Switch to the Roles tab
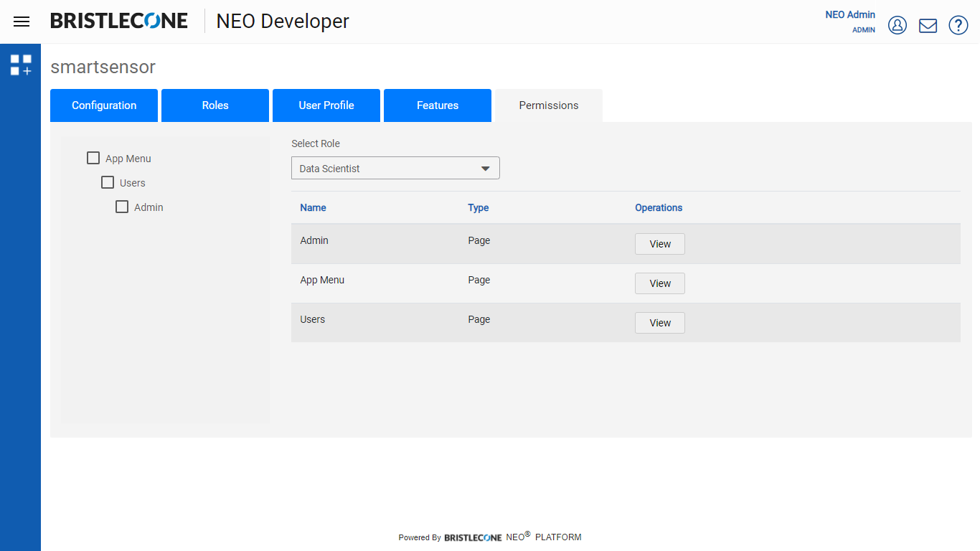 tap(215, 105)
